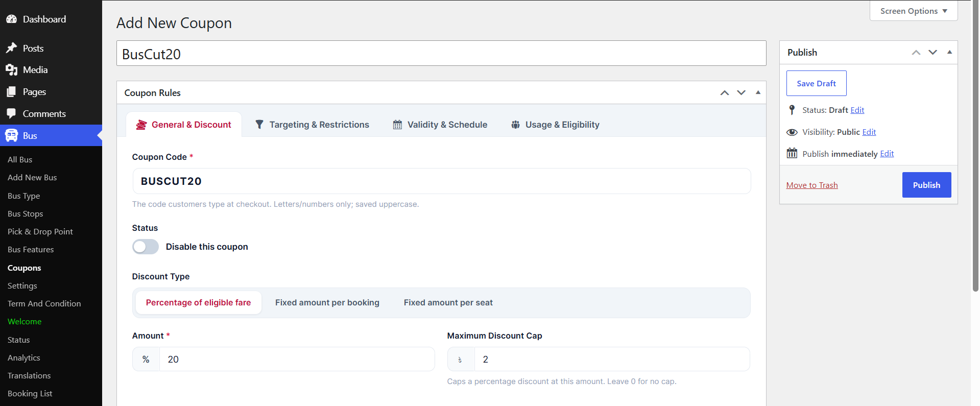Click the Bus menu icon

tap(12, 135)
